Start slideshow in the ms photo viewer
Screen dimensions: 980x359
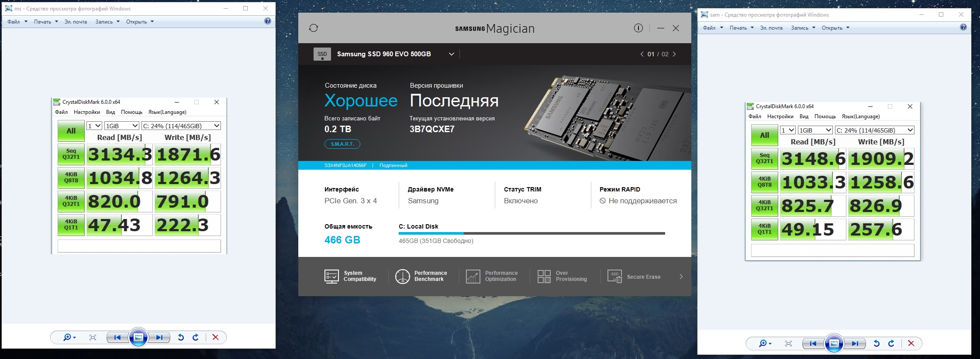(x=138, y=337)
